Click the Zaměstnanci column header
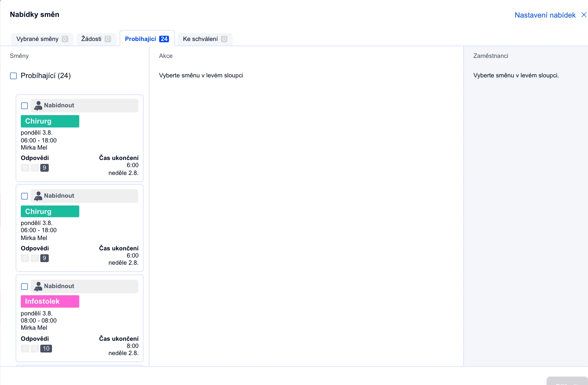The height and width of the screenshot is (385, 588). click(x=491, y=56)
